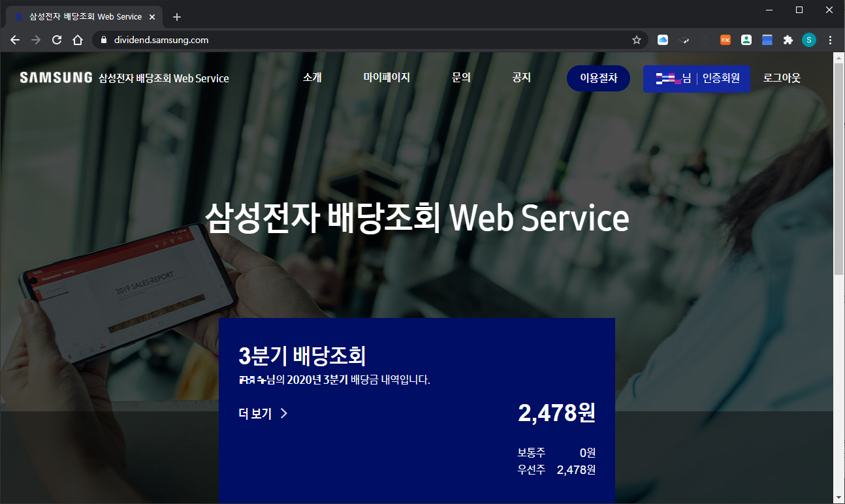
Task: Click the scrollbar down arrow
Action: click(839, 497)
